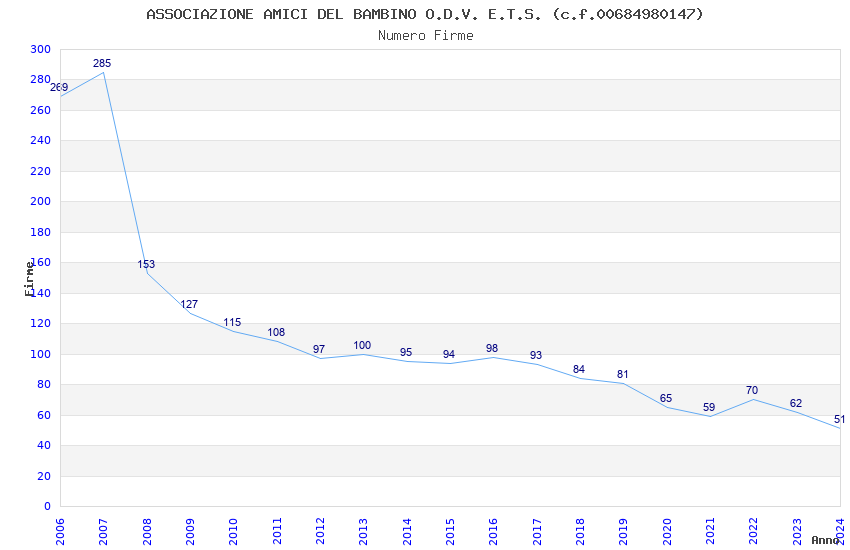
Task: Select the subtitle Numero Firme
Action: [426, 35]
